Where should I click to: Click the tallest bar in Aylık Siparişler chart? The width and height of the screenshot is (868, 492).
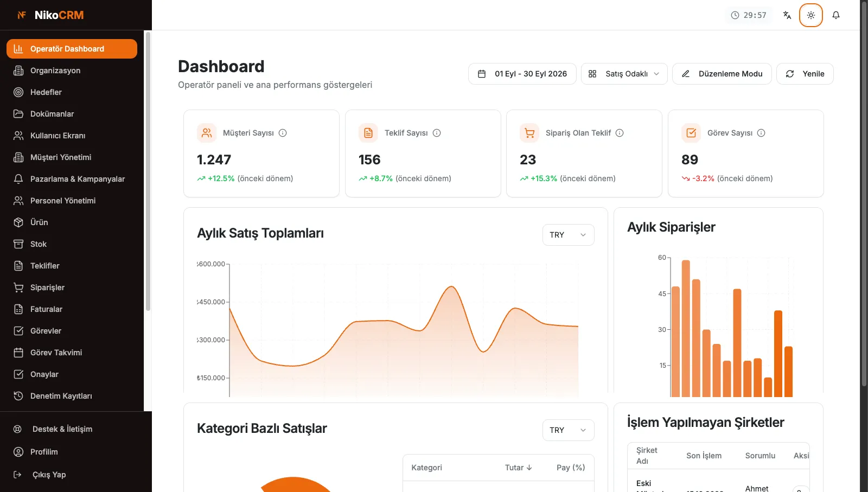coord(686,329)
